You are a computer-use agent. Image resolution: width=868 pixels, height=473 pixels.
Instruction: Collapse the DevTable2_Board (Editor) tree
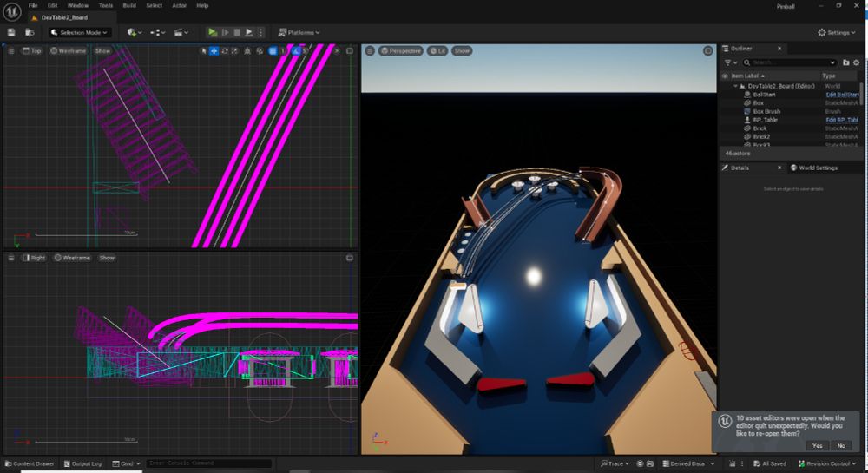(736, 86)
